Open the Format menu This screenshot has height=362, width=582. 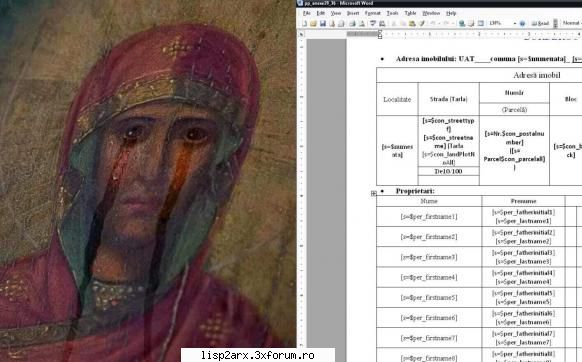[373, 13]
